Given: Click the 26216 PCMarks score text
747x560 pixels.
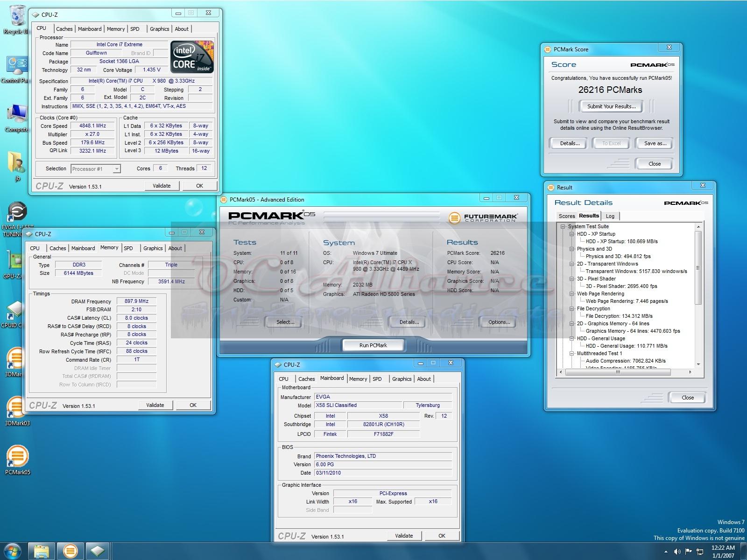Looking at the screenshot, I should 610,90.
